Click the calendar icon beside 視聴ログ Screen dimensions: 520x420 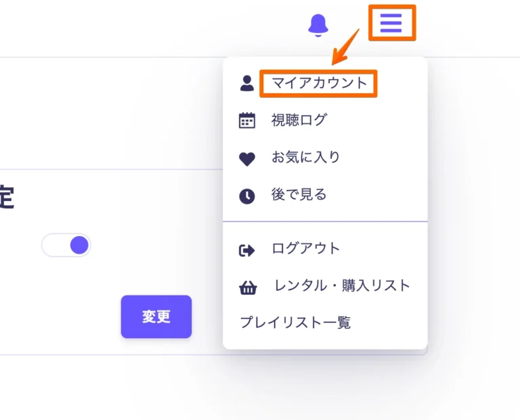[x=247, y=120]
